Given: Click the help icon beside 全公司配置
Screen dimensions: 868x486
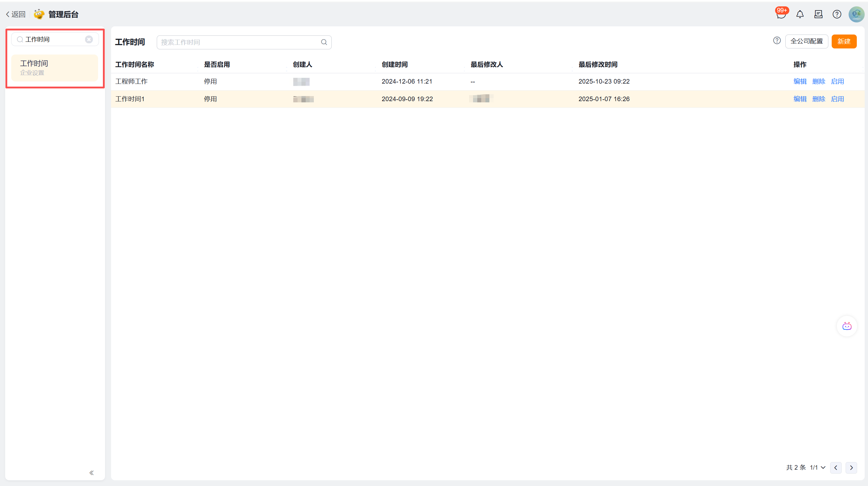Looking at the screenshot, I should pyautogui.click(x=777, y=41).
